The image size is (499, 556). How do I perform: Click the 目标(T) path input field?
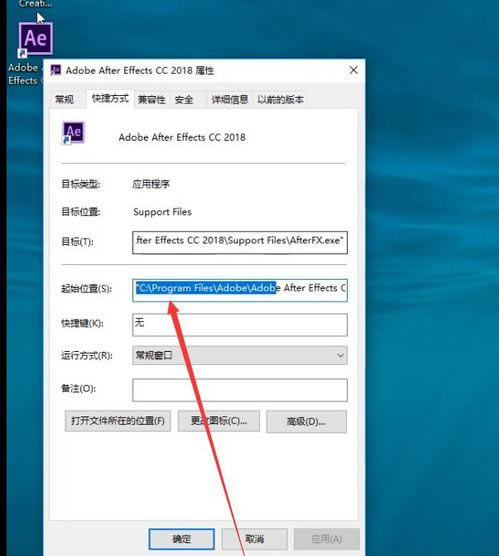(240, 243)
